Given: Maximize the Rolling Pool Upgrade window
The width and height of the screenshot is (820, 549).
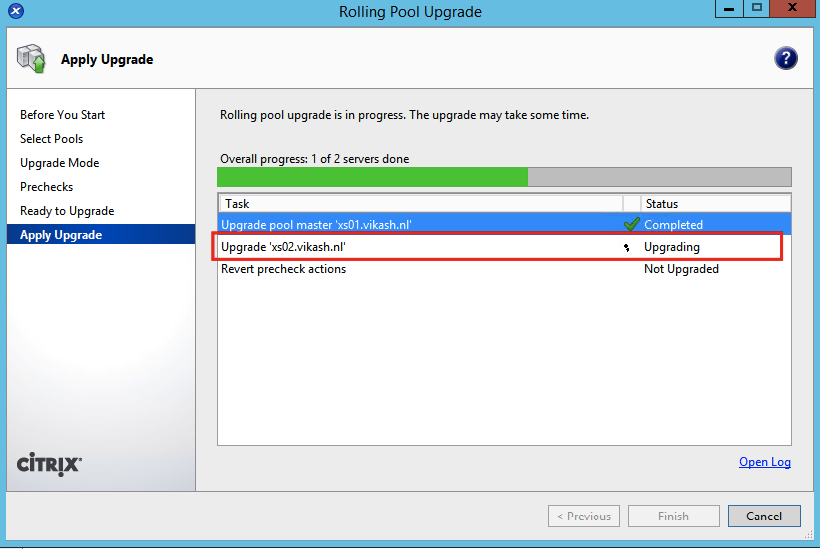Looking at the screenshot, I should pos(757,8).
